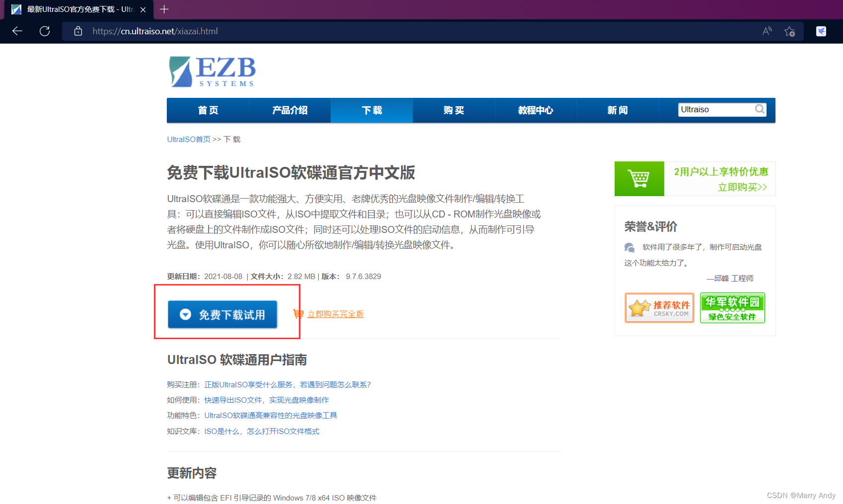Add page to favorites via star icon

tap(790, 31)
